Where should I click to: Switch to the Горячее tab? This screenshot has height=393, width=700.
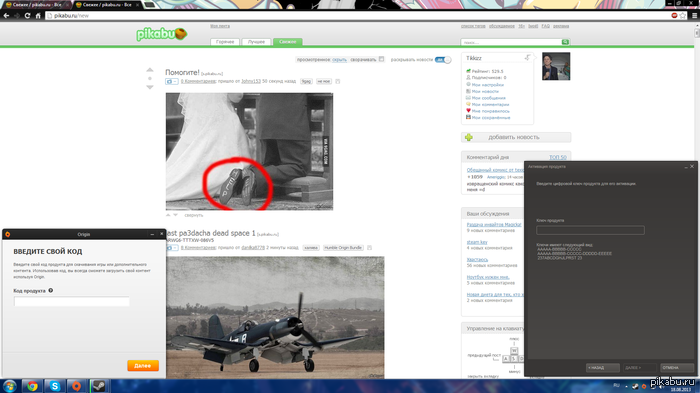[x=225, y=42]
